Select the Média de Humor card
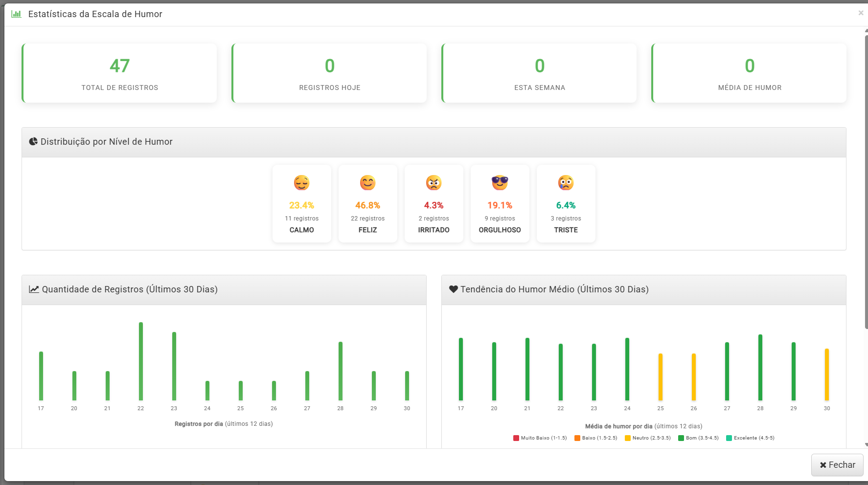 coord(749,73)
